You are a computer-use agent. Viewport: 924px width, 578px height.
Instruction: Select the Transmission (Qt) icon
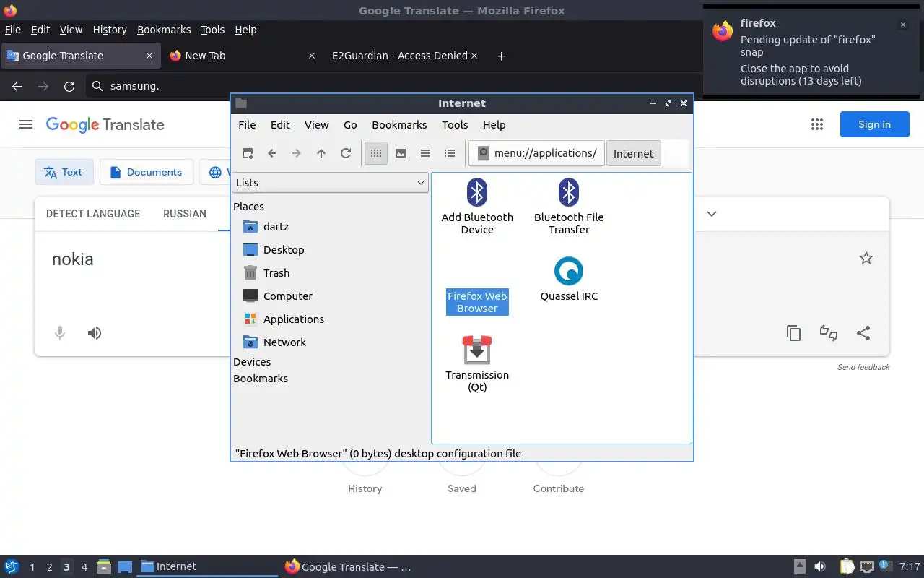[477, 363]
